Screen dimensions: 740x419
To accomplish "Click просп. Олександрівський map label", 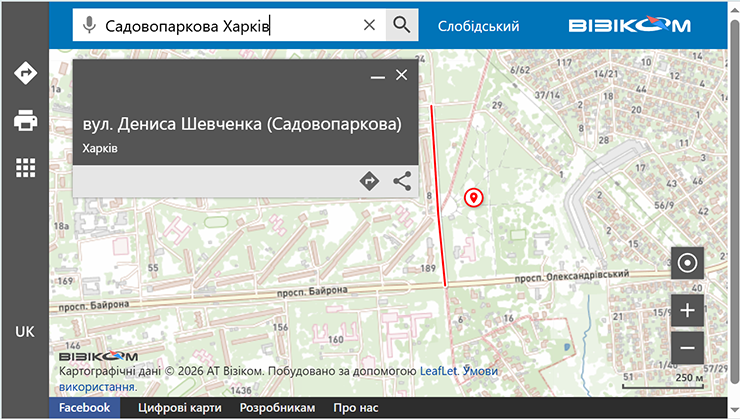I will (572, 276).
